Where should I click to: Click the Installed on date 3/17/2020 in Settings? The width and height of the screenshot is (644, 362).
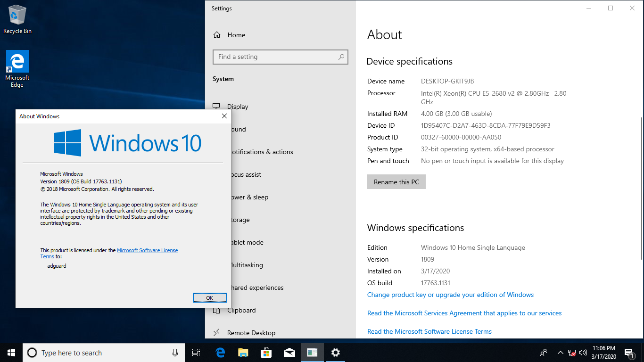435,271
